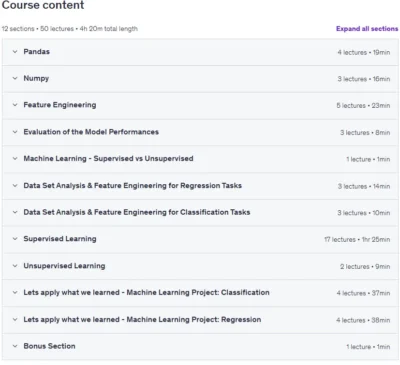Open the Pandas section title
The image size is (400, 365).
37,52
